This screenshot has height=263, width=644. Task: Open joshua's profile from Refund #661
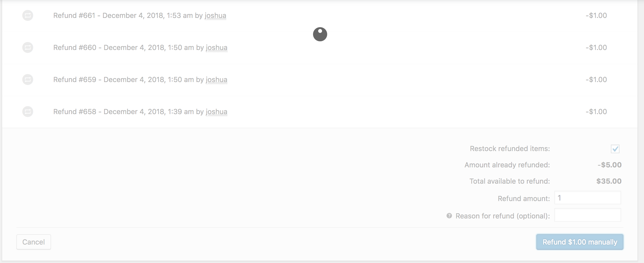point(215,15)
